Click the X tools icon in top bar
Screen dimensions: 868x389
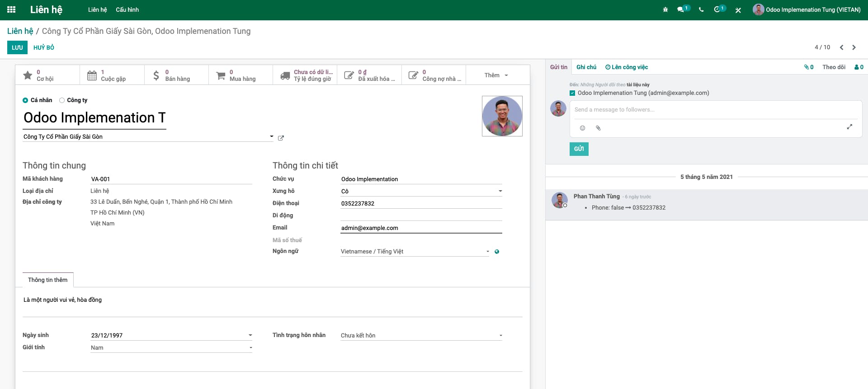(738, 10)
